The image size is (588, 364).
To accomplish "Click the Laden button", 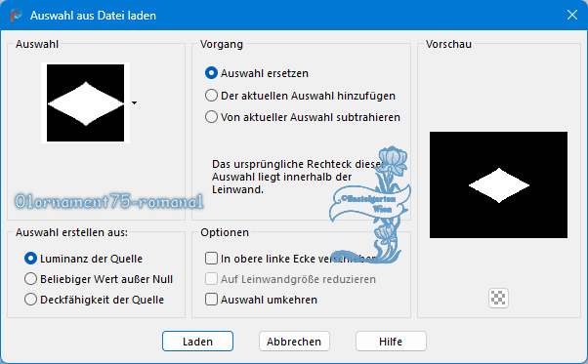I will 197,342.
